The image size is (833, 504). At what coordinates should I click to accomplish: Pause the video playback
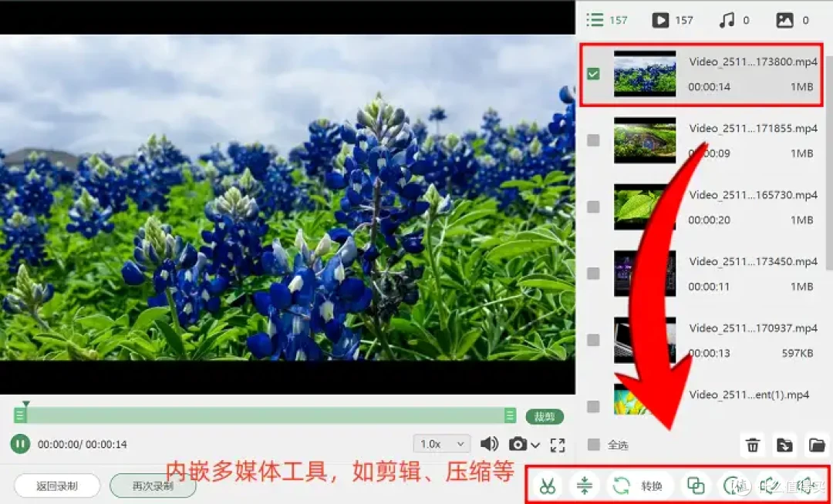(x=20, y=444)
